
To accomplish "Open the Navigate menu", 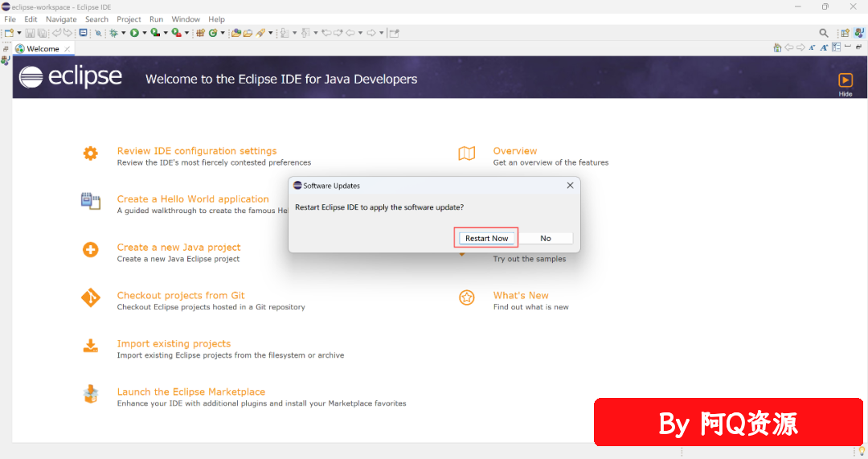I will coord(61,18).
